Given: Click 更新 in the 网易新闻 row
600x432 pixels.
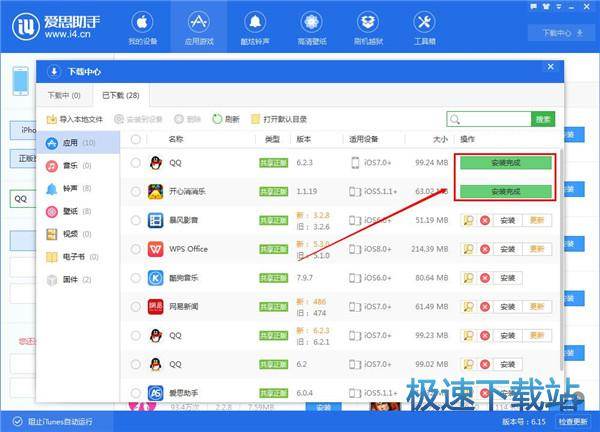Looking at the screenshot, I should (x=537, y=306).
